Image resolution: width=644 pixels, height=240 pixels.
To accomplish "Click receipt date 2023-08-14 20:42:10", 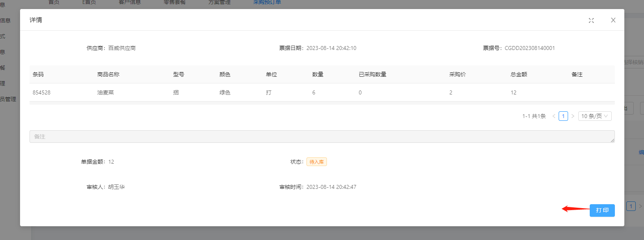I will point(331,48).
